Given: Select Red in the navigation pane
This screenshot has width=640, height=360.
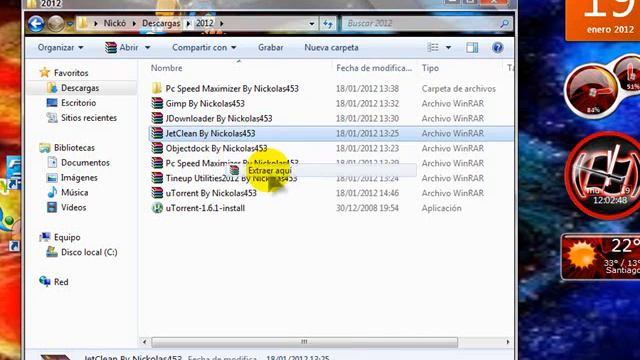Looking at the screenshot, I should [61, 282].
